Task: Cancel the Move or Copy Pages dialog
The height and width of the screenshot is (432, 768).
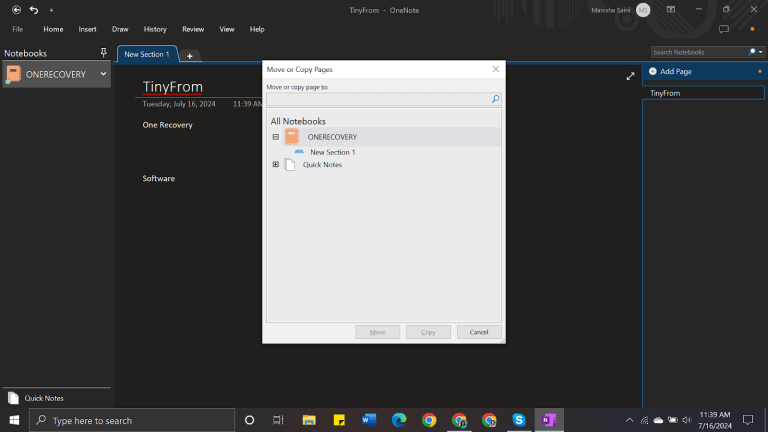Action: coord(479,332)
